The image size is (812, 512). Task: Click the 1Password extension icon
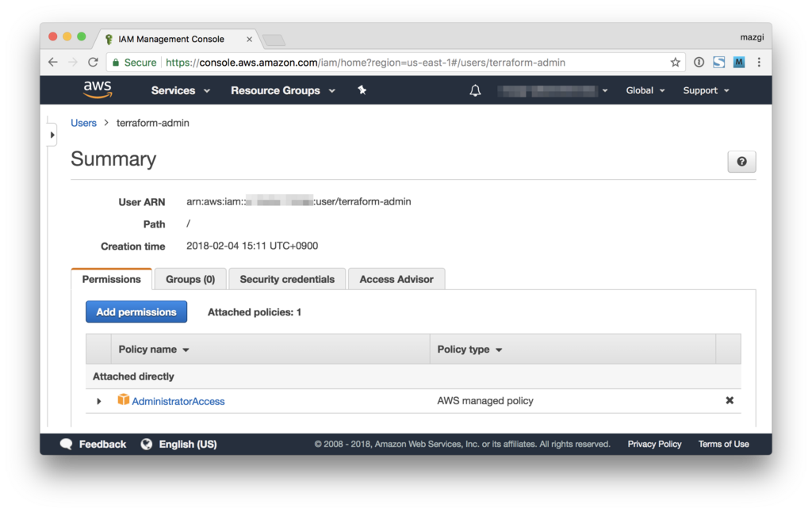699,62
